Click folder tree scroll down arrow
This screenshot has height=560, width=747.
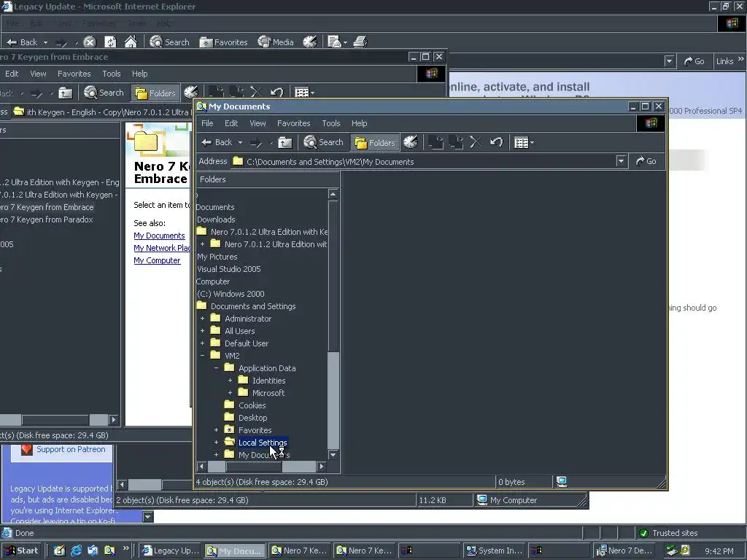pos(333,455)
